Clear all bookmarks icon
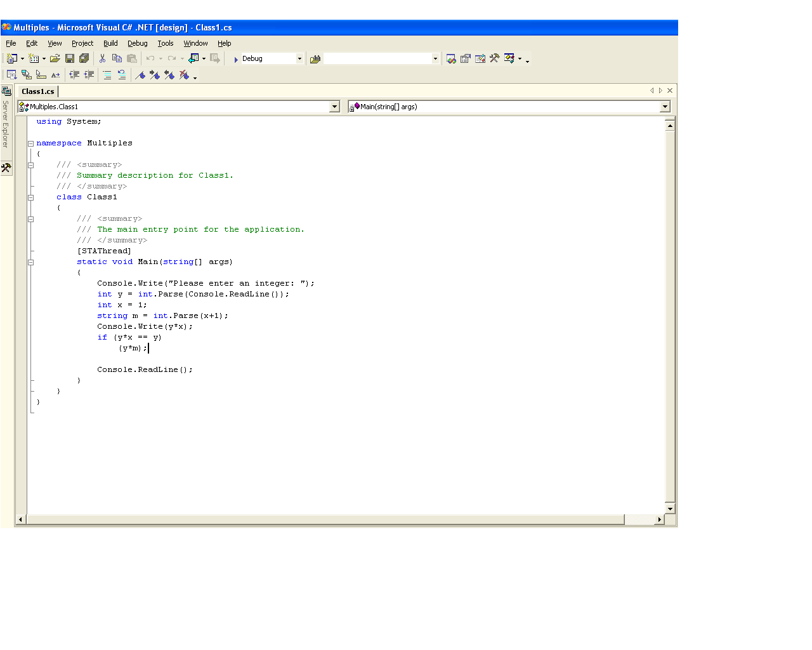812x650 pixels. [184, 75]
